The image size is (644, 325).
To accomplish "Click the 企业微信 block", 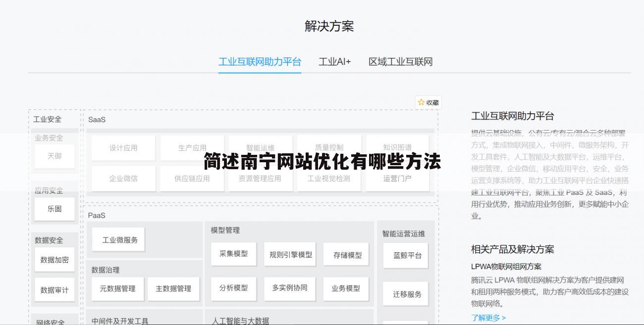I will 123,179.
